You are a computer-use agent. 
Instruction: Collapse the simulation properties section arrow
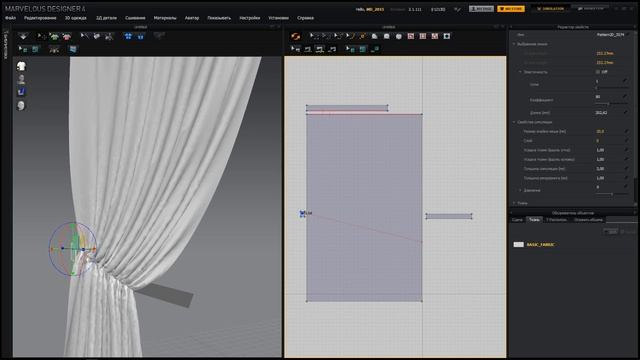coord(514,122)
